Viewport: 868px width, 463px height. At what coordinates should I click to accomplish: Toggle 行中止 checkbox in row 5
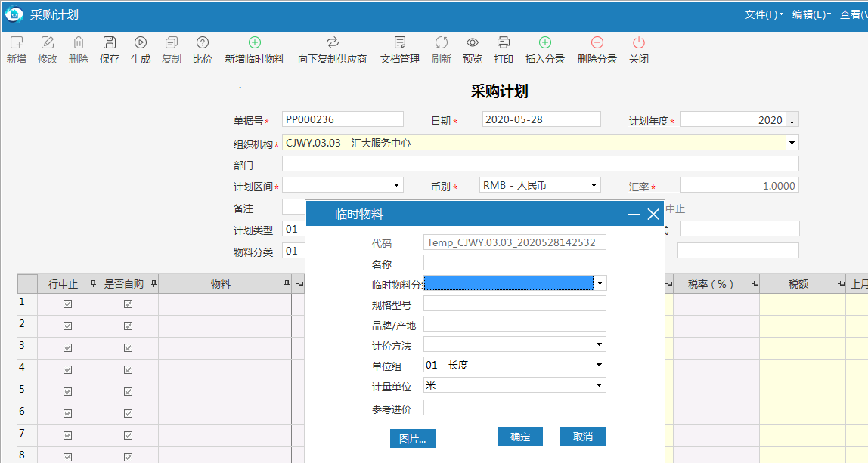pyautogui.click(x=67, y=392)
